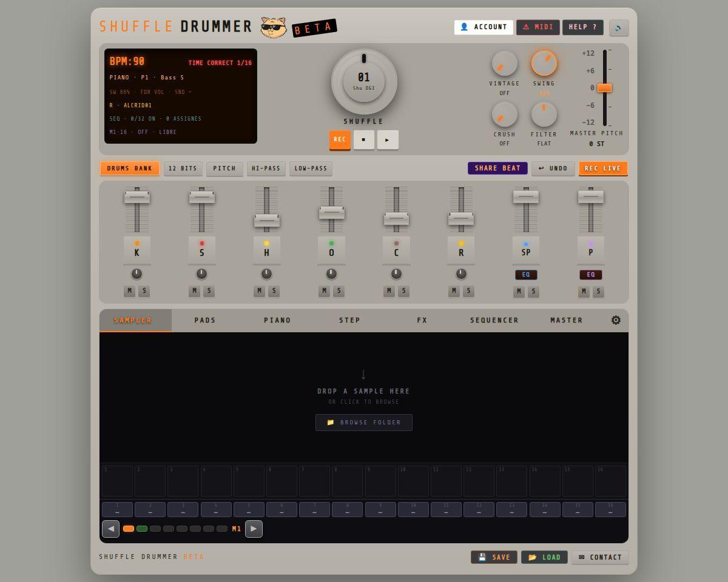The height and width of the screenshot is (582, 728).
Task: Start recording with the REC button
Action: coord(340,139)
